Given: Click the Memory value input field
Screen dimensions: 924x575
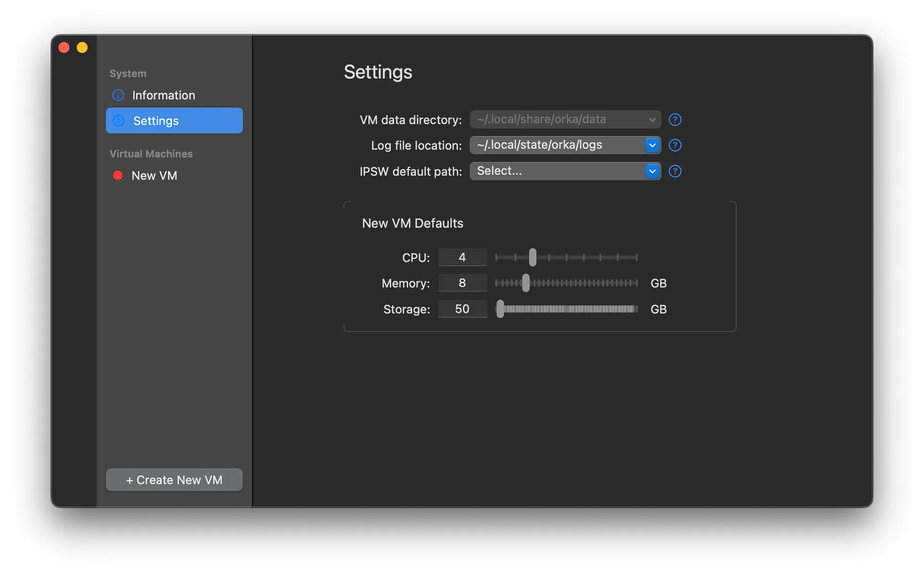Looking at the screenshot, I should [462, 283].
